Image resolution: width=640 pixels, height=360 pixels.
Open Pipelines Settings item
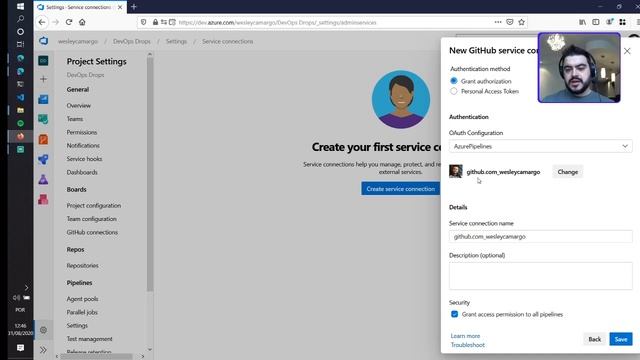point(77,325)
